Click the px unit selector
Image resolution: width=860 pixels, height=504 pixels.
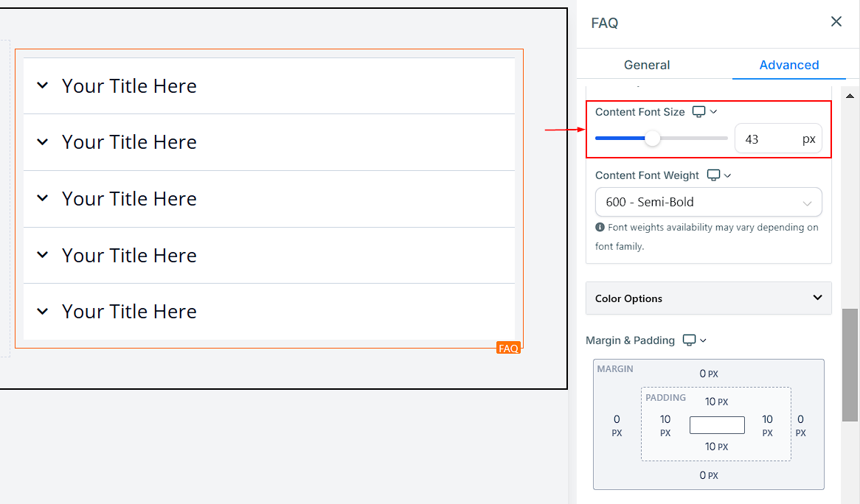pyautogui.click(x=809, y=139)
